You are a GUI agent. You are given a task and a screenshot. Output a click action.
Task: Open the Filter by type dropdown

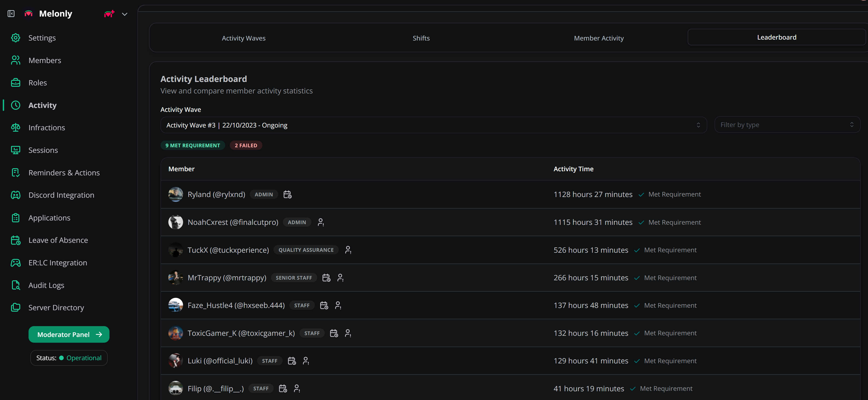(x=787, y=125)
